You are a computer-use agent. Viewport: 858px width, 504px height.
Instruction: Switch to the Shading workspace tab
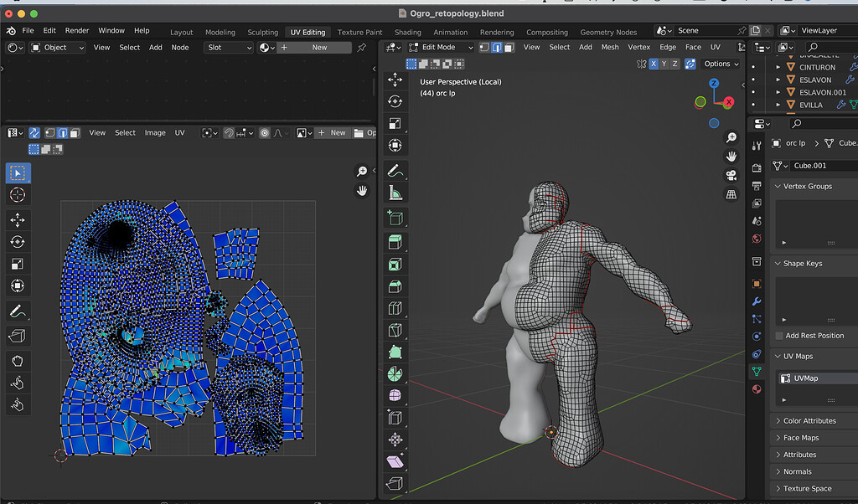(x=408, y=32)
